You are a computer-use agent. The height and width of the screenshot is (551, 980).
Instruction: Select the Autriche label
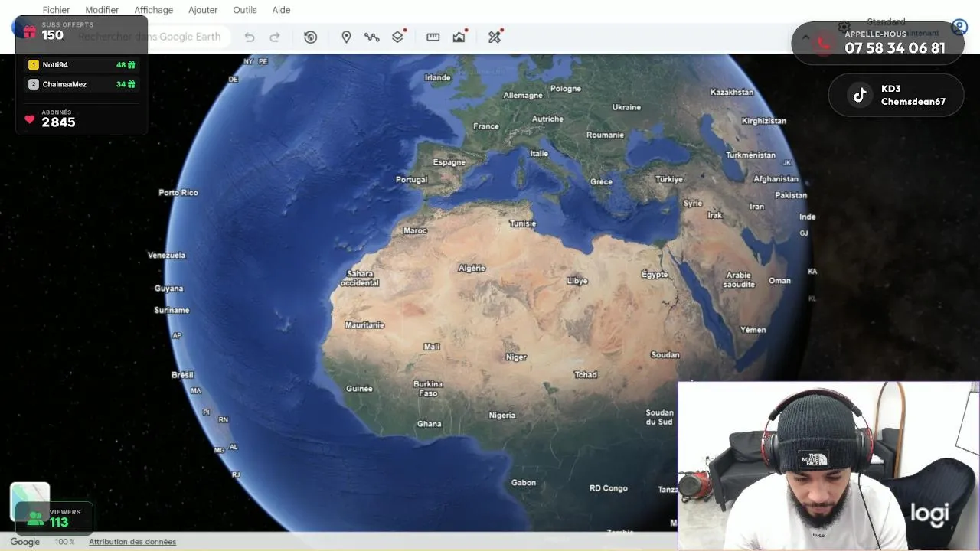click(x=547, y=119)
